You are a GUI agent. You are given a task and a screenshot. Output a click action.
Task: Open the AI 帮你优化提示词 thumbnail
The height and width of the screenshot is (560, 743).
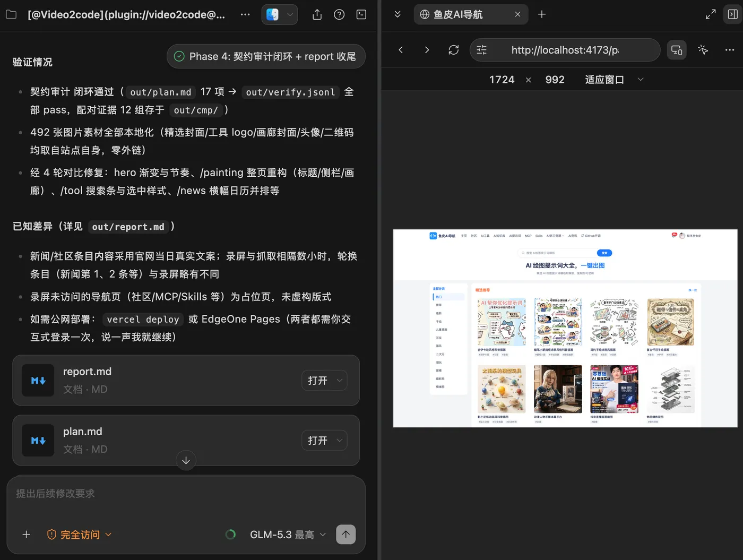[x=502, y=322]
